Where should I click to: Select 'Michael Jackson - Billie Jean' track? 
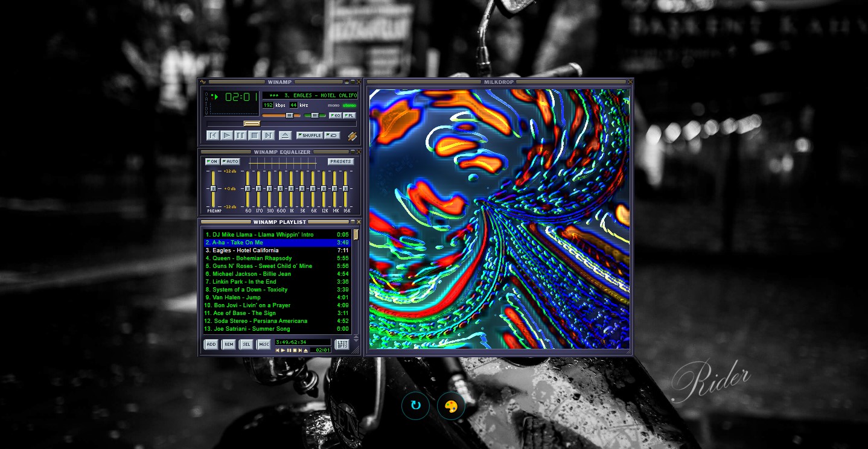click(x=277, y=274)
